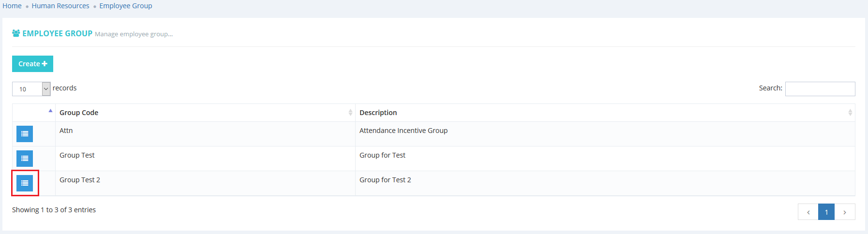Sort table by Description header
This screenshot has width=868, height=234.
378,113
